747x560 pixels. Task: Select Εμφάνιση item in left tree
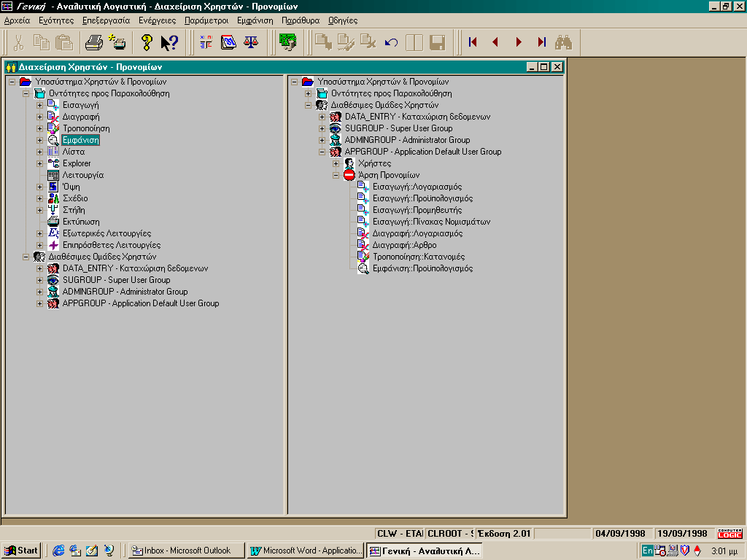point(80,140)
